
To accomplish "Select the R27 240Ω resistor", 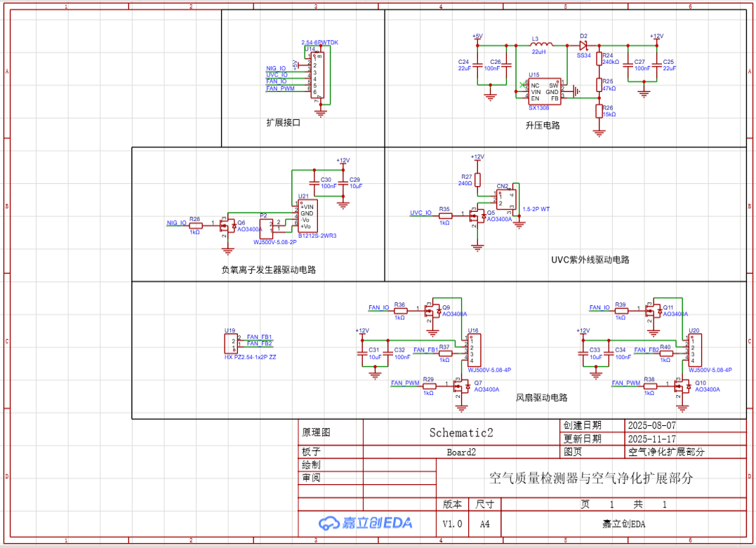I will point(477,179).
